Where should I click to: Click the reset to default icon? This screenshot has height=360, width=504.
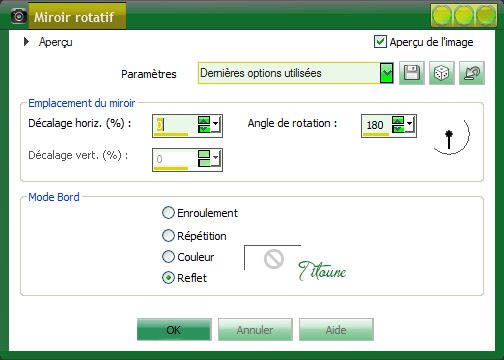pyautogui.click(x=472, y=73)
